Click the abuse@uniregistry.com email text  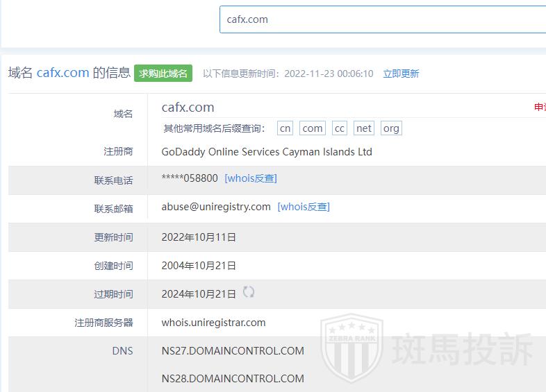[216, 207]
